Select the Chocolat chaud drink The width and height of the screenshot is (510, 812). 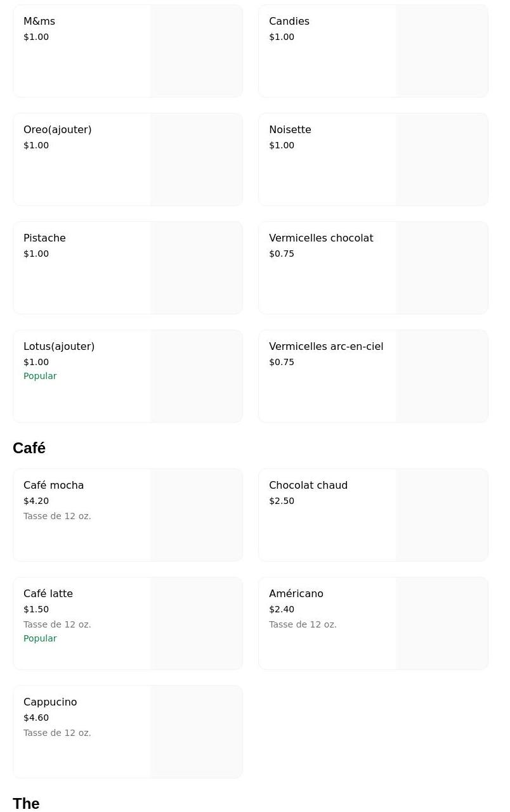(328, 515)
